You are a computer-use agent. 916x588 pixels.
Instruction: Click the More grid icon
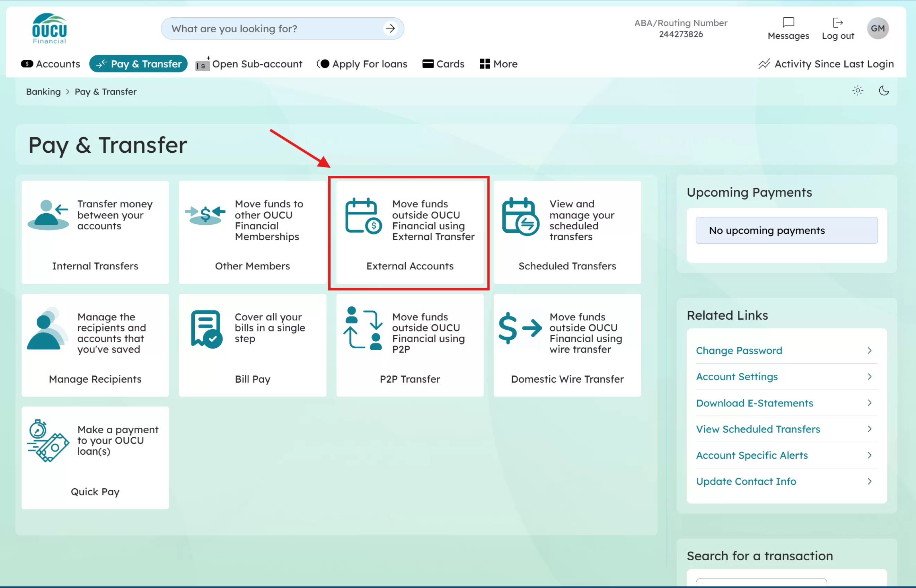(x=484, y=64)
